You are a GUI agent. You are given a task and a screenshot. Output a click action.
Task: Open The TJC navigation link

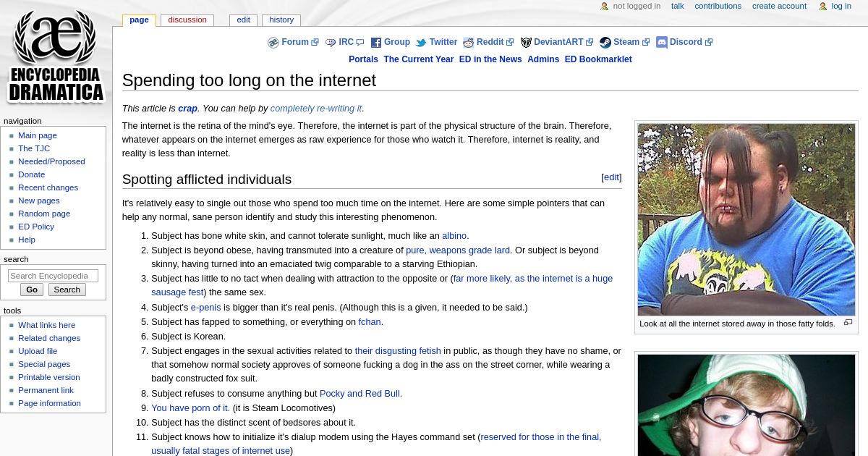coord(34,148)
